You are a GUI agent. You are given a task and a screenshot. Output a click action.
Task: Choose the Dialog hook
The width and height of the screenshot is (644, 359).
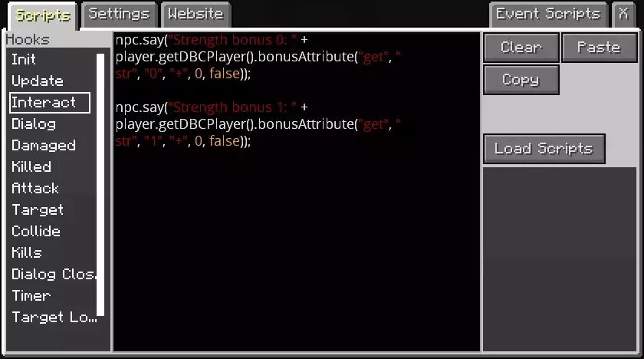coord(34,124)
